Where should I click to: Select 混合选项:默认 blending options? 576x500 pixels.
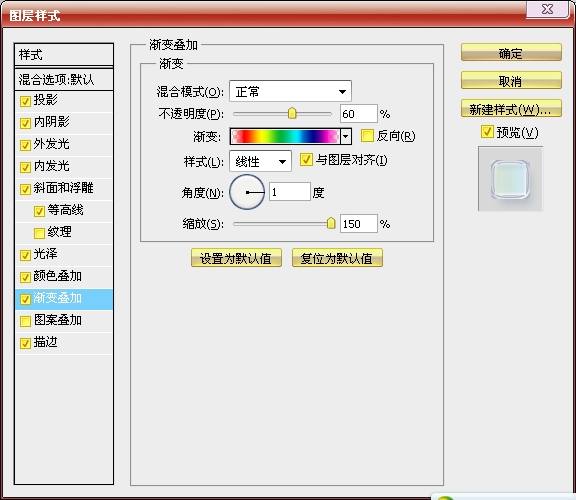tap(64, 79)
